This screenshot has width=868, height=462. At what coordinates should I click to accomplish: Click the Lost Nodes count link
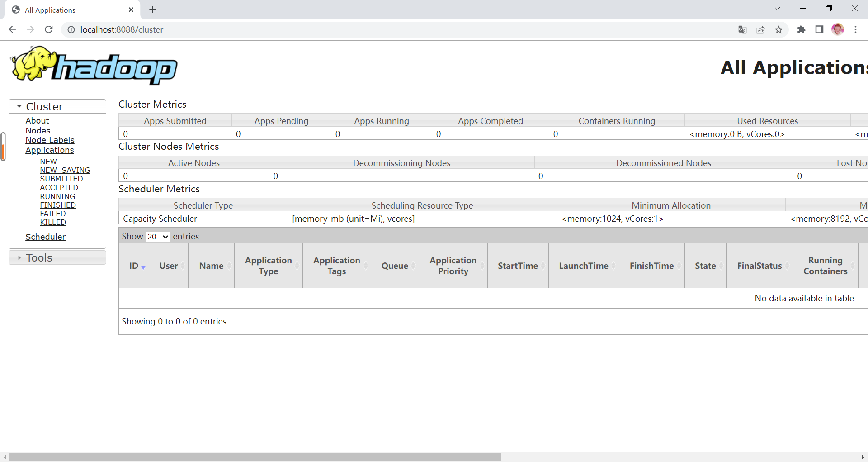(x=800, y=176)
